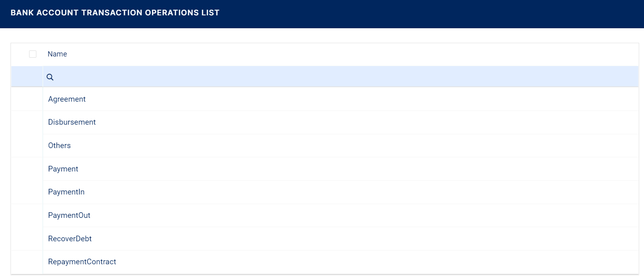Click the PaymentOut operation entry
Viewport: 644px width, 280px height.
pos(69,215)
